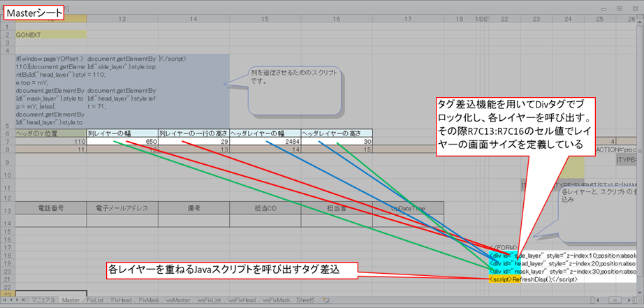Click the cell with value 650
The height and width of the screenshot is (308, 644).
[x=122, y=141]
